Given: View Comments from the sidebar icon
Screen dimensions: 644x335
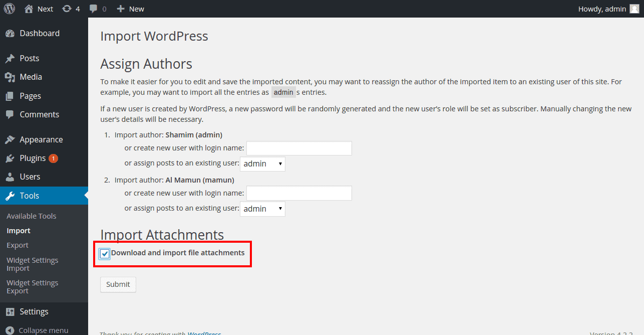Looking at the screenshot, I should [x=12, y=114].
